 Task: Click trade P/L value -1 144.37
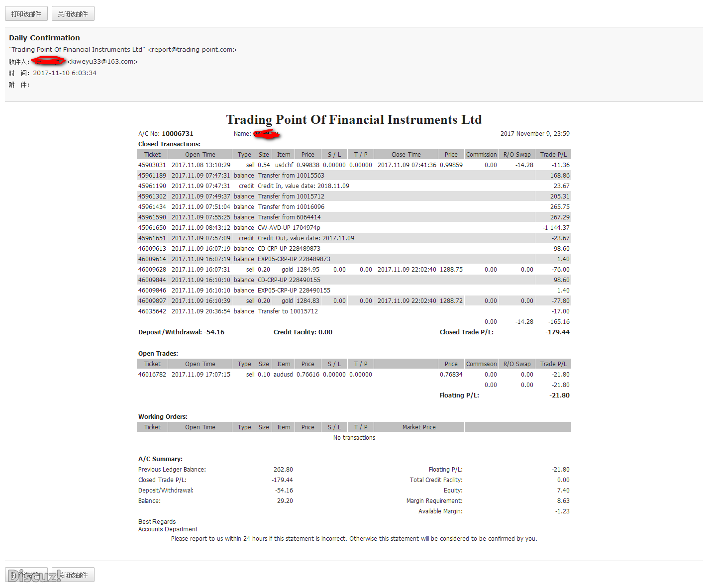556,228
